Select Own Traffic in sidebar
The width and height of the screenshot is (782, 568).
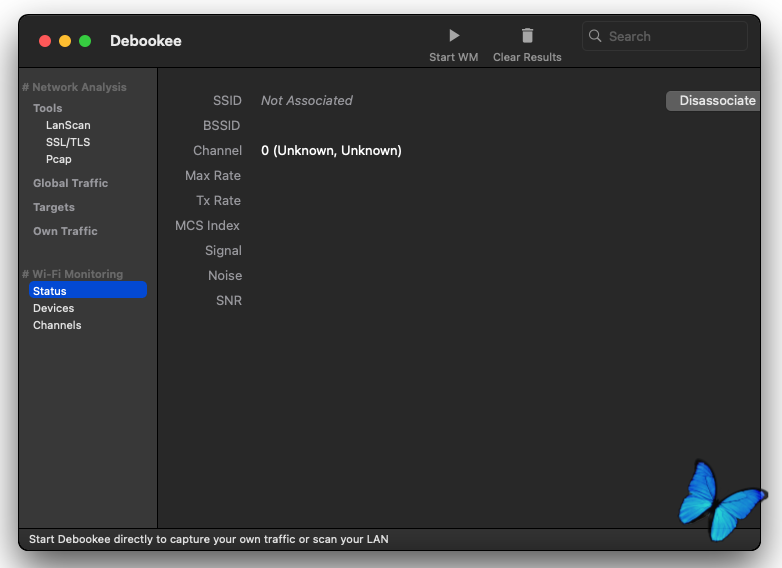coord(65,231)
